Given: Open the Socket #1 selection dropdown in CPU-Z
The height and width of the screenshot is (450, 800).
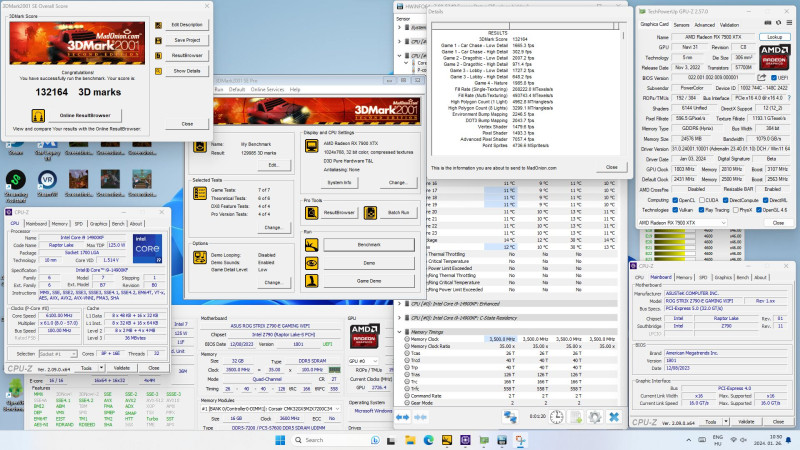Looking at the screenshot, I should 58,354.
